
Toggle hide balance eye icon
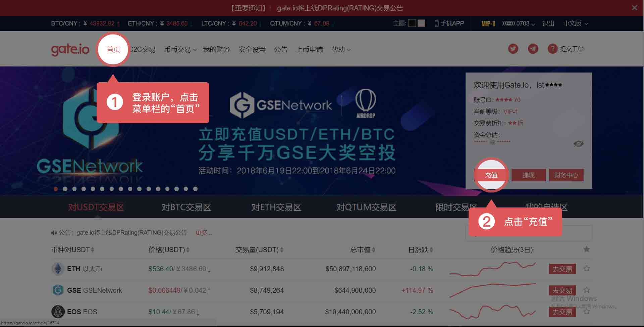pos(579,144)
